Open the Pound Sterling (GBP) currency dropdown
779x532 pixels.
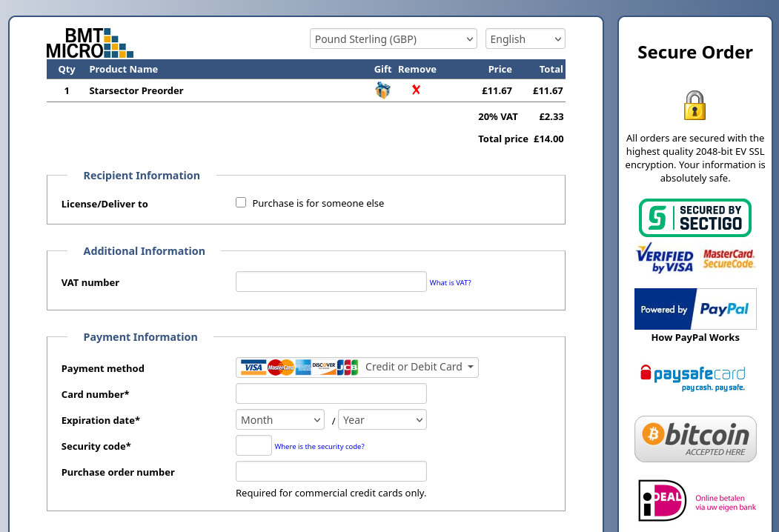(394, 39)
